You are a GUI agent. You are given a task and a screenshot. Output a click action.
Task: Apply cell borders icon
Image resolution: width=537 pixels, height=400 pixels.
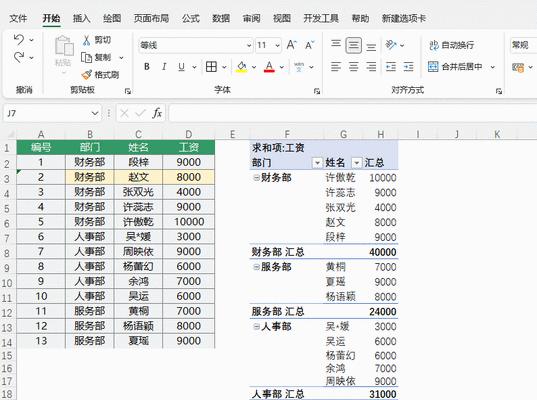click(211, 67)
